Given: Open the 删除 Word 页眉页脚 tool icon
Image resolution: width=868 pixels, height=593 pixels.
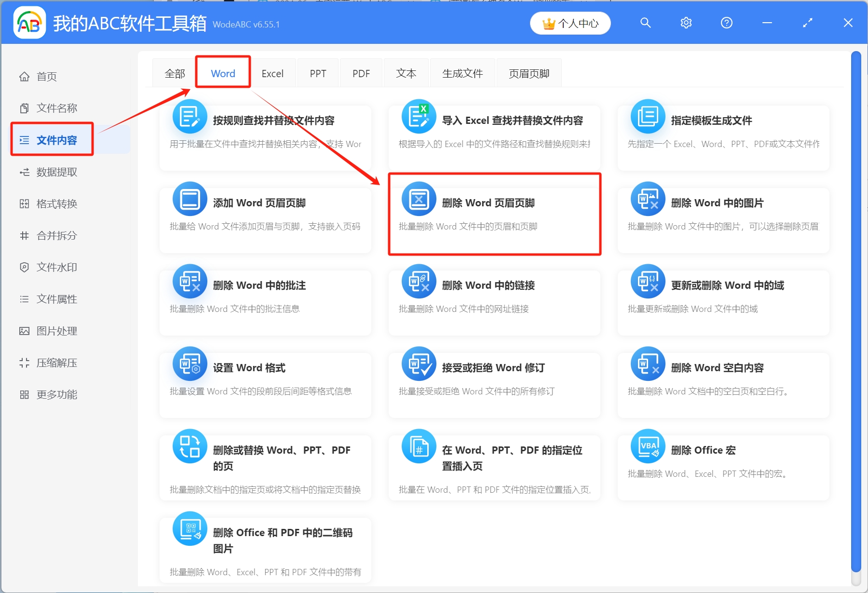Looking at the screenshot, I should coord(419,198).
